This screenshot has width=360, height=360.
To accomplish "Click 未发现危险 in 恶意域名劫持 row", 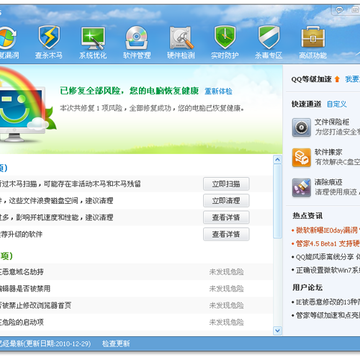I will 227,272.
